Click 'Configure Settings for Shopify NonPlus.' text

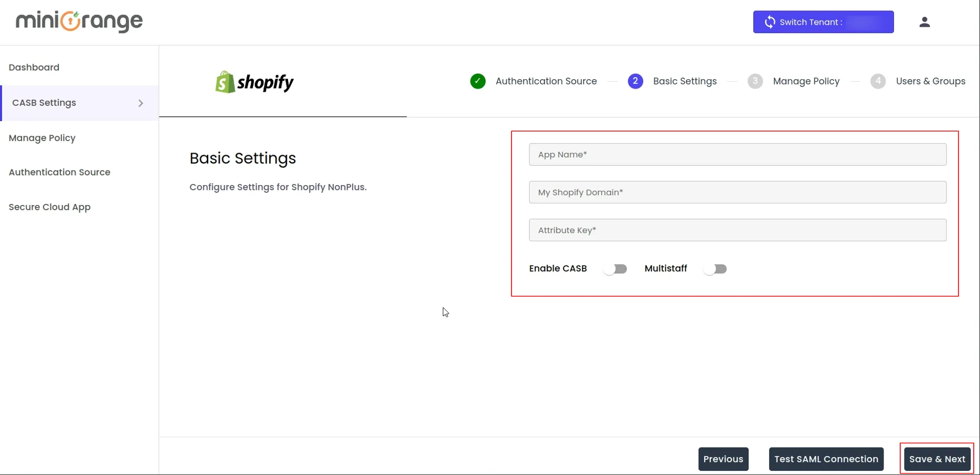(x=278, y=187)
